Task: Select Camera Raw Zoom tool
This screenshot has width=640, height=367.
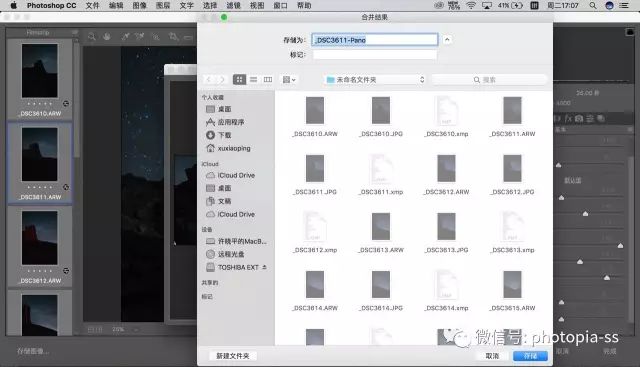Action: click(92, 37)
